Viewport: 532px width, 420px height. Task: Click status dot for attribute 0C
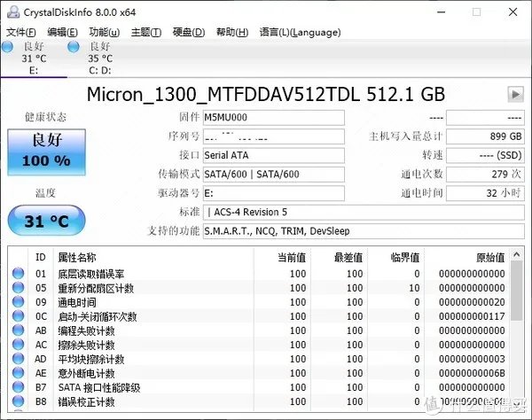coord(18,316)
